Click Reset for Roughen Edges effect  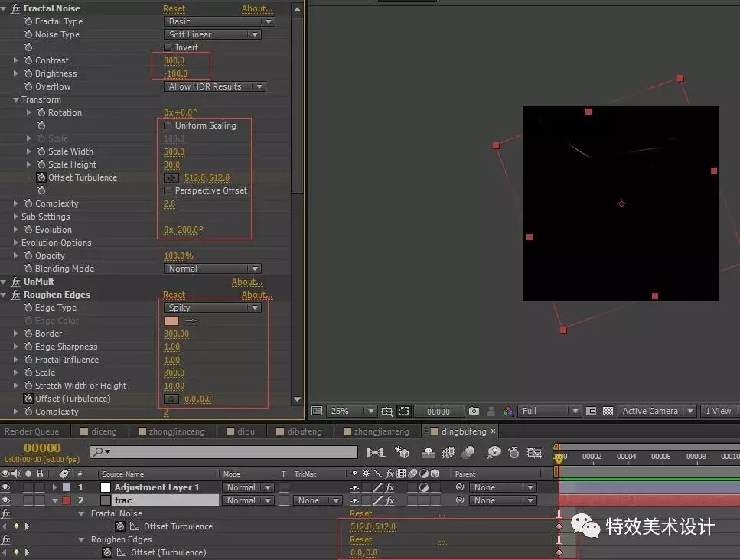174,295
